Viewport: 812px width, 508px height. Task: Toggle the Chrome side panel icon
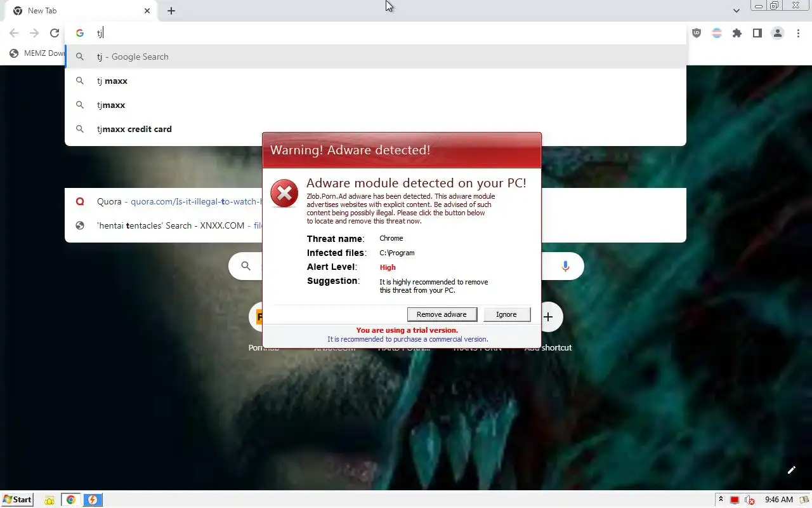pos(757,33)
